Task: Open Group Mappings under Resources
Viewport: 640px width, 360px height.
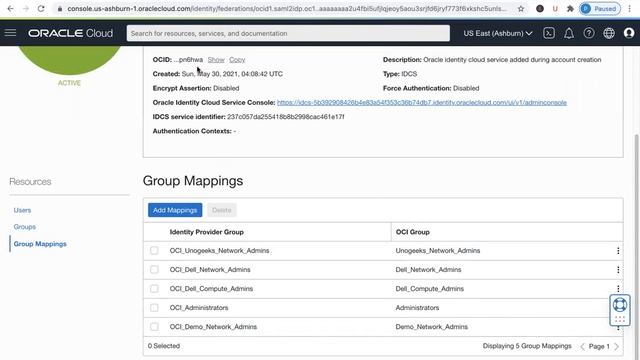Action: [40, 244]
